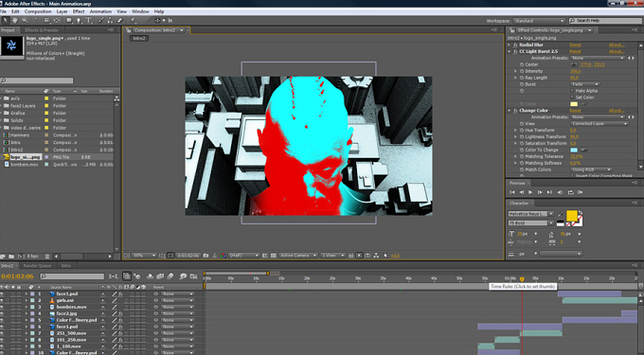This screenshot has height=355, width=644.
Task: Expand layer 4 face2.jpg properties
Action: (x=27, y=313)
